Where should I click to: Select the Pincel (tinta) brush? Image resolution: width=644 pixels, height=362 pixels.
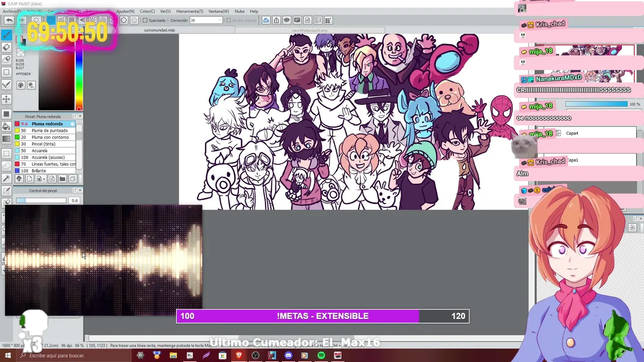point(45,144)
